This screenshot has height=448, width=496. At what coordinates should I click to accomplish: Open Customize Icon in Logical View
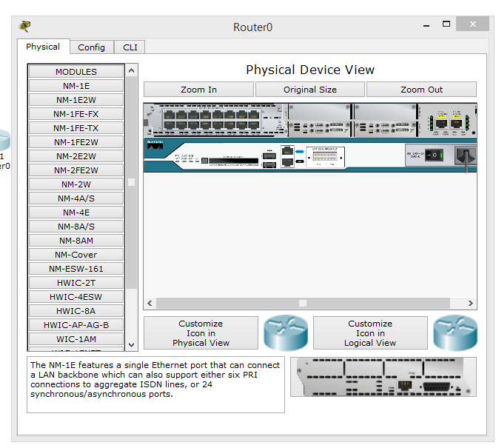tap(370, 333)
